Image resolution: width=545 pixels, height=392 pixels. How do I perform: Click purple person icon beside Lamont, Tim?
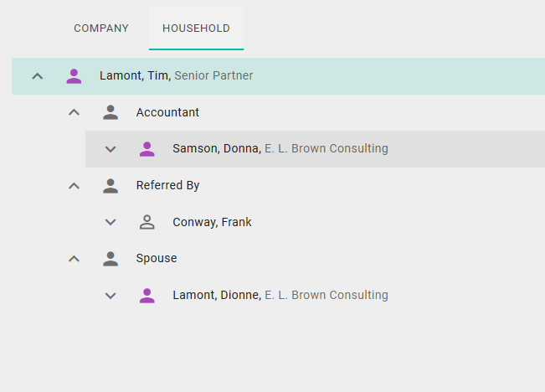point(74,76)
